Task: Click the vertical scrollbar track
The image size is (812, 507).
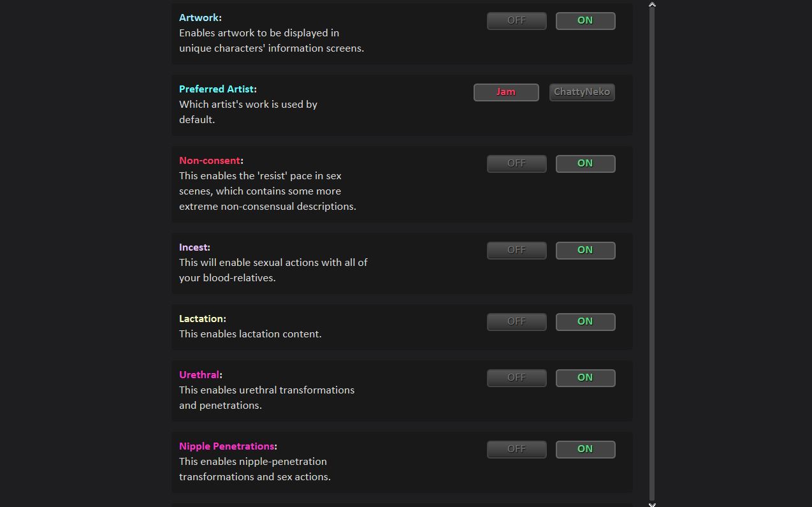Action: [652, 255]
